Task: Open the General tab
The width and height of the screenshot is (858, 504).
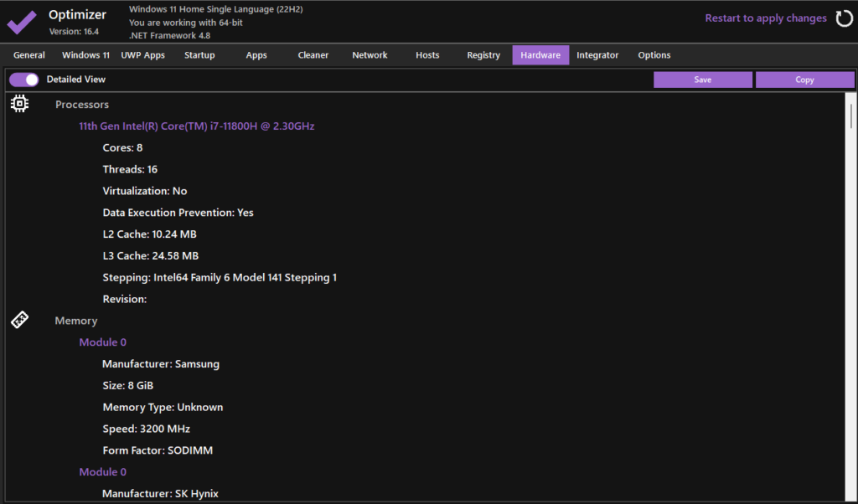Action: coord(29,55)
